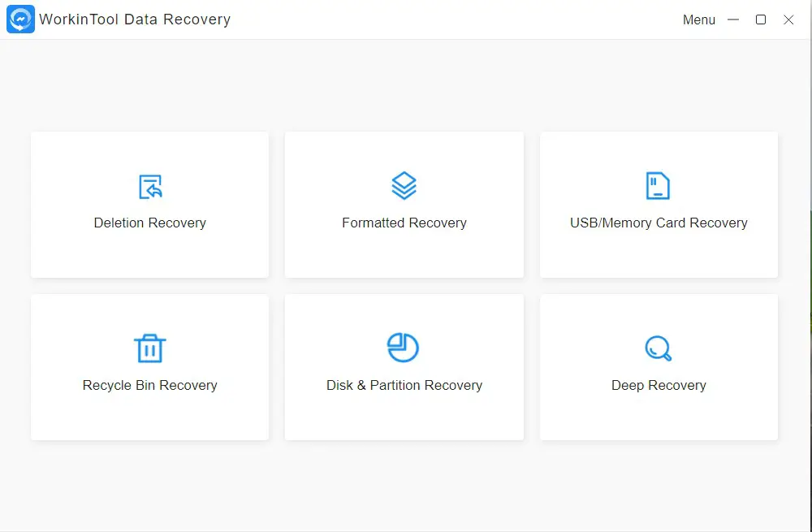Close the WorkinTool Data Recovery window
The image size is (812, 532).
tap(788, 19)
